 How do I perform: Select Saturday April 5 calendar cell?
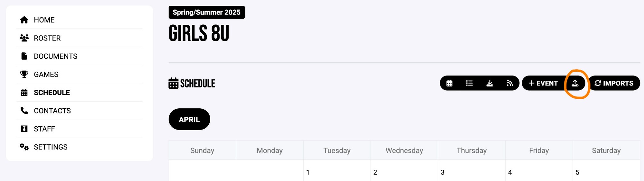[x=606, y=172]
